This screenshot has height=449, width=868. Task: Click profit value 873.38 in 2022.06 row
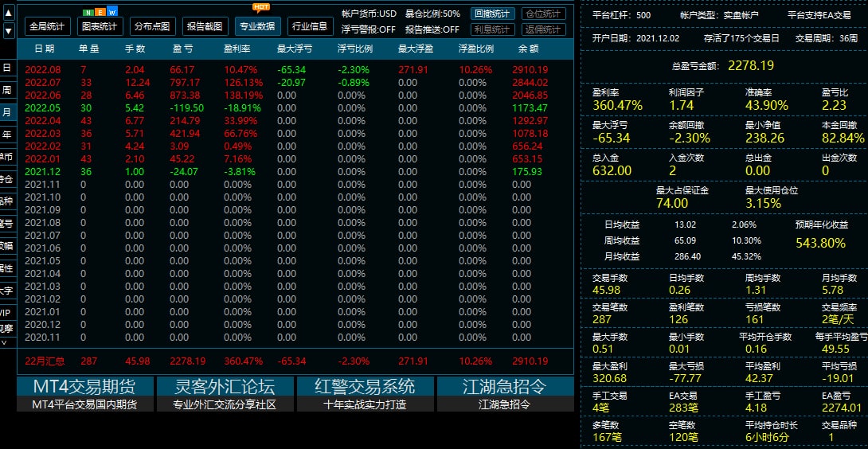tap(186, 96)
